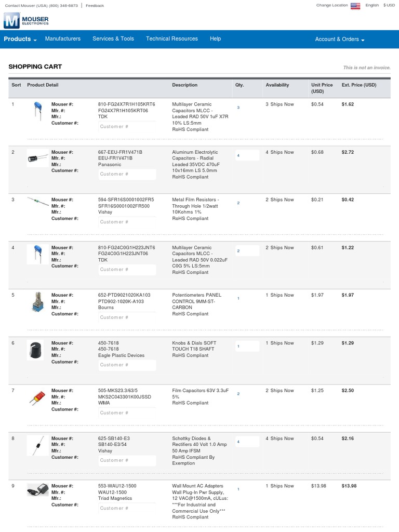
Task: Click the Bourns potentiometer product image
Action: (x=36, y=302)
